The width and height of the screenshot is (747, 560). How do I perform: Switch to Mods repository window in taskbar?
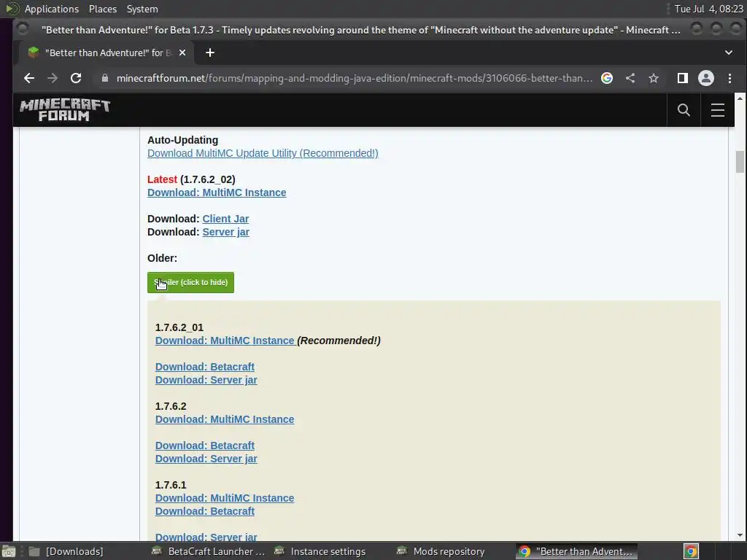pyautogui.click(x=441, y=551)
